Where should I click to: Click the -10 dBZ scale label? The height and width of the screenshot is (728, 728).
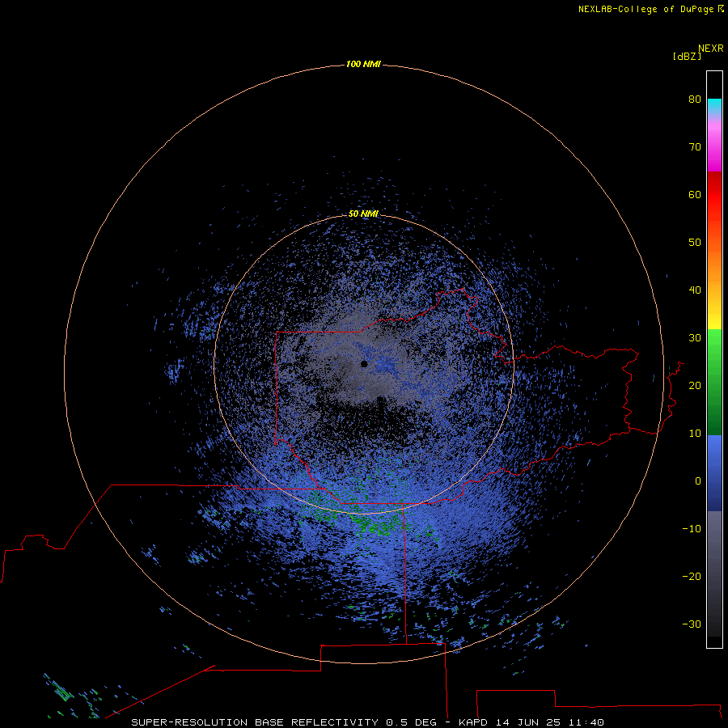692,529
